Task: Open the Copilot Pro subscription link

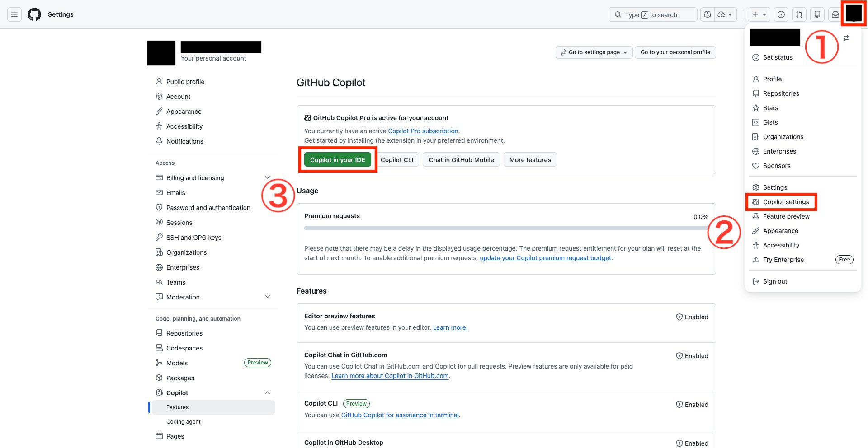Action: tap(423, 131)
